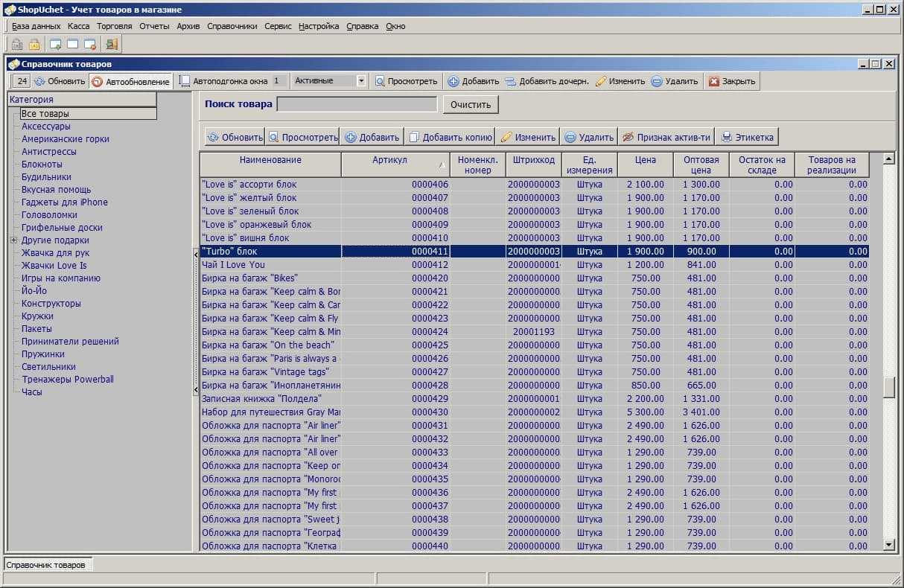Open the Отчеты menu
The height and width of the screenshot is (588, 904).
pos(154,26)
